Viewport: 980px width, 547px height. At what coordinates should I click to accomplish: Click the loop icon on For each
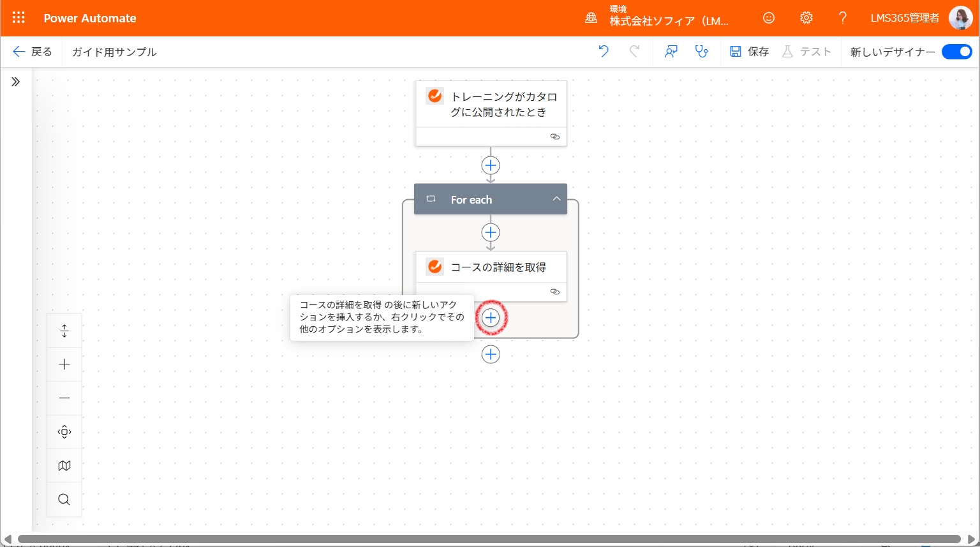pos(431,199)
